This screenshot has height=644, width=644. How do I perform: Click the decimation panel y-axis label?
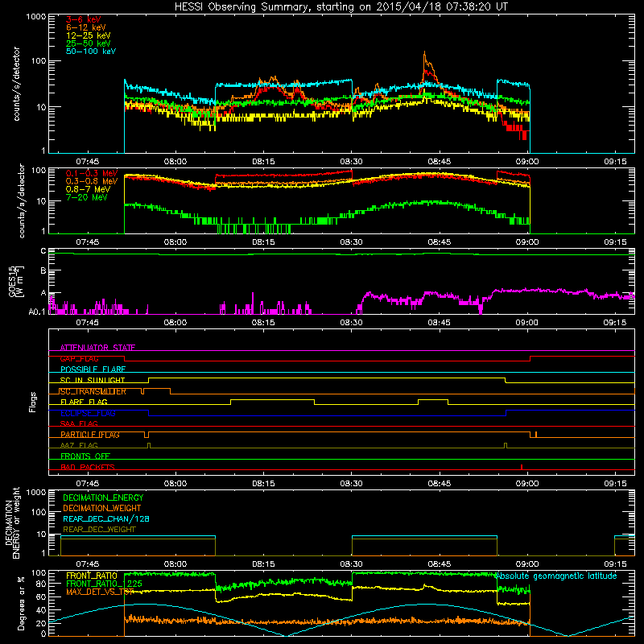coord(12,522)
